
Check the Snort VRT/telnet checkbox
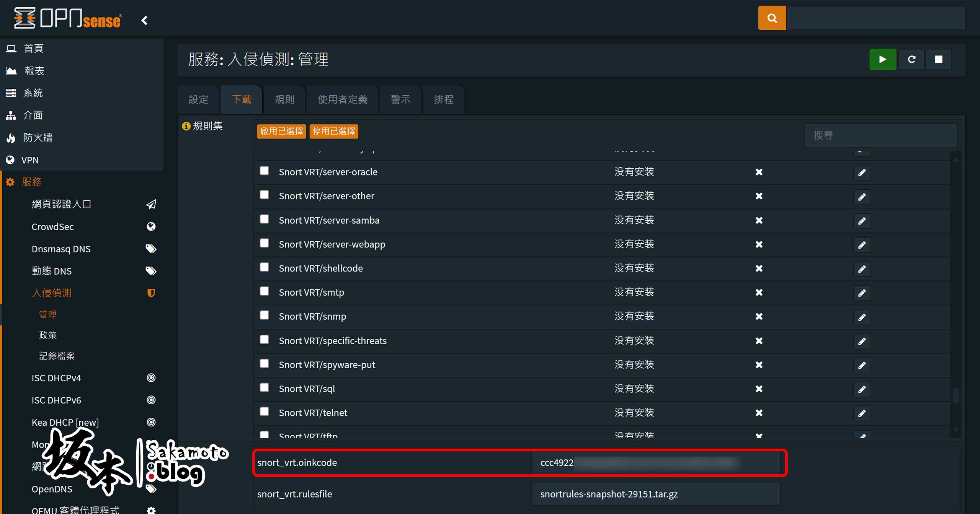pyautogui.click(x=264, y=412)
